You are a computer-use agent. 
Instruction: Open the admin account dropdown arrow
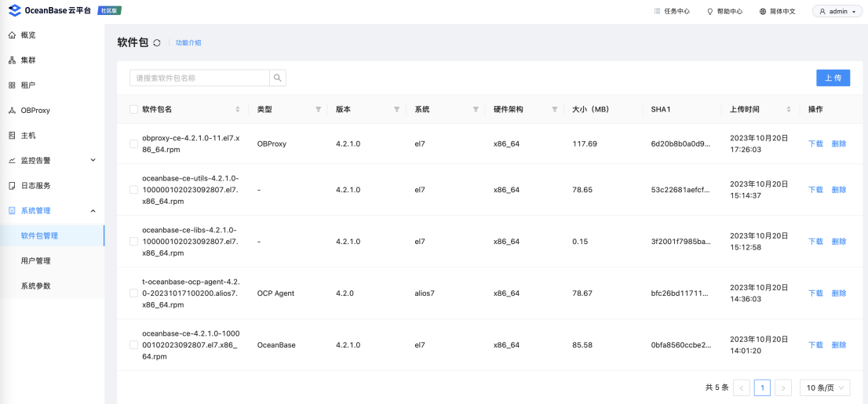854,12
